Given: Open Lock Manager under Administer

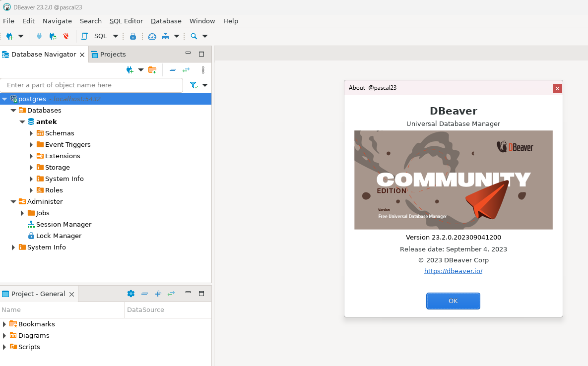Looking at the screenshot, I should pyautogui.click(x=59, y=236).
